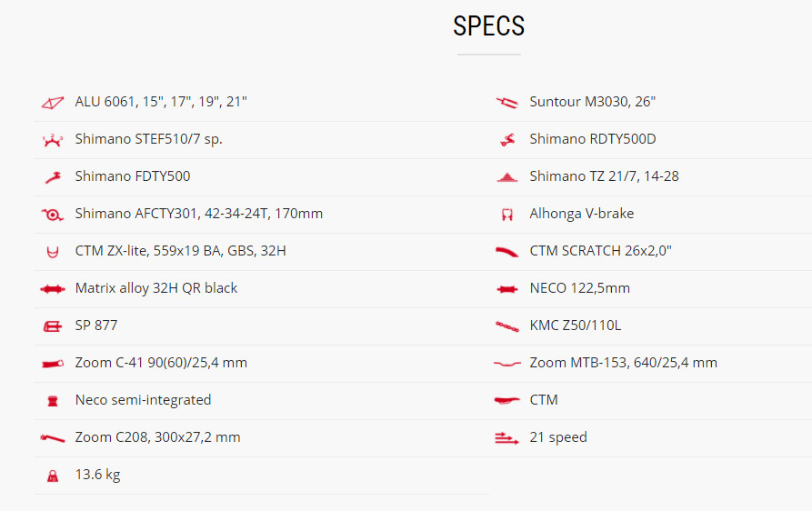
Task: Select the rim icon beside CTM ZX-lite
Action: [53, 252]
